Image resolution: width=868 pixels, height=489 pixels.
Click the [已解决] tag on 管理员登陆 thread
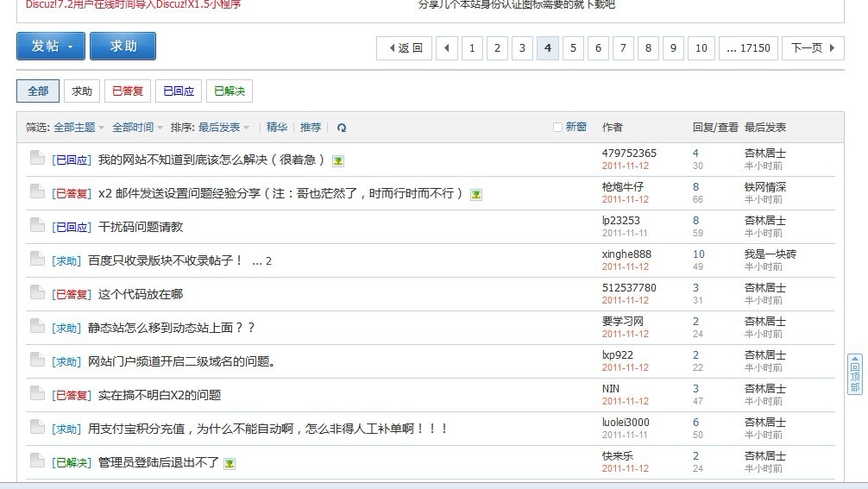(x=72, y=462)
